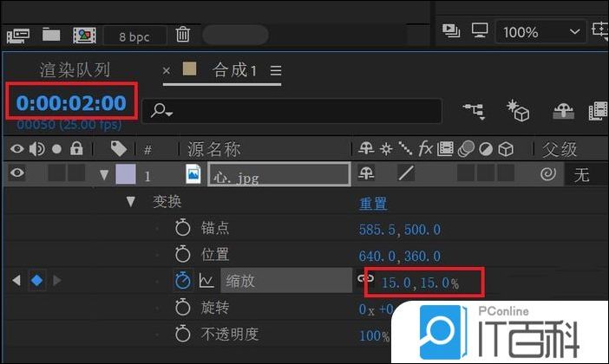Click the parent pick whip for 心.jpg
Screen dimensions: 609x364
(x=548, y=174)
